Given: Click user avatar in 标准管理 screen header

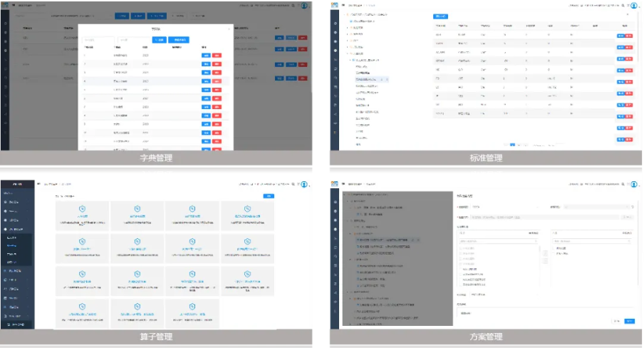Looking at the screenshot, I should pyautogui.click(x=633, y=5).
